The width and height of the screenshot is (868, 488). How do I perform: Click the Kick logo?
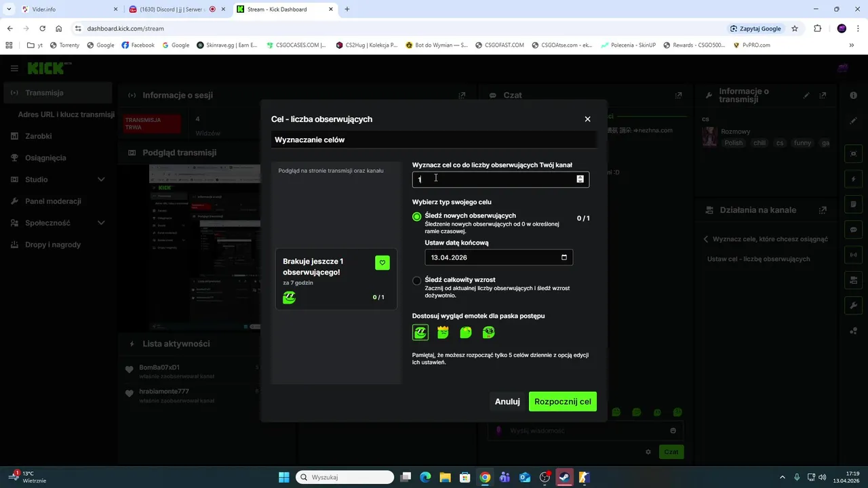[x=49, y=68]
